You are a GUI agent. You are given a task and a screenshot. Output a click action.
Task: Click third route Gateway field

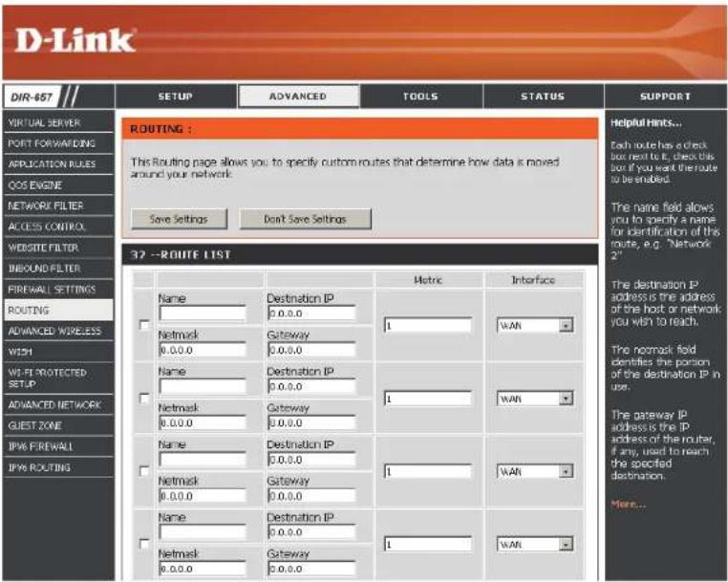pos(311,496)
